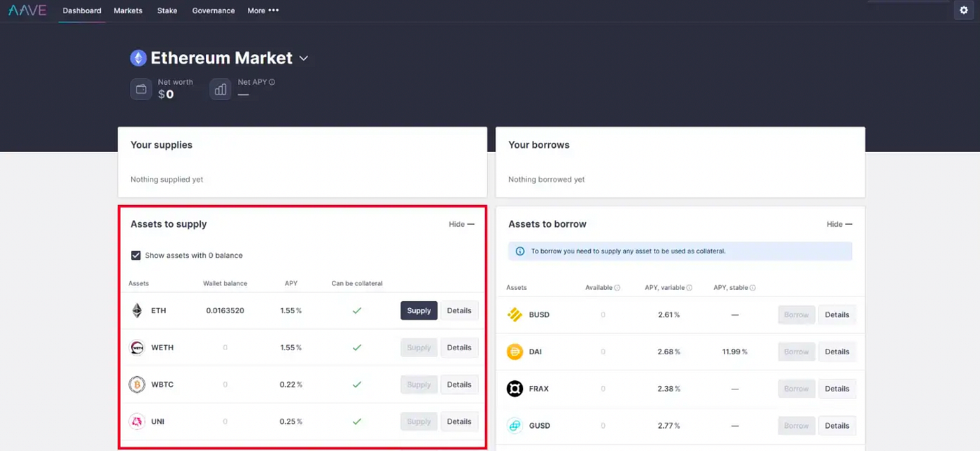
Task: Click the FRAX token icon
Action: pos(515,389)
